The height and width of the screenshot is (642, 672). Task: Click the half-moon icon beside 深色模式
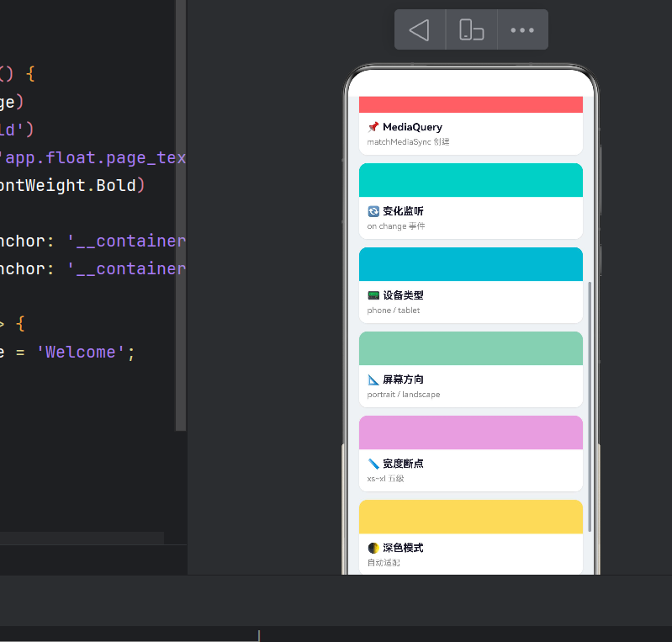coord(373,548)
